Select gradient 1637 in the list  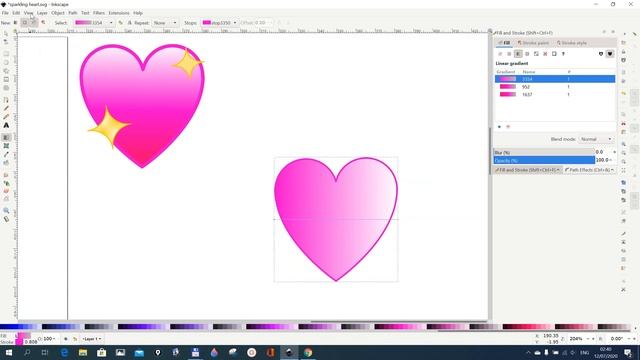[555, 94]
